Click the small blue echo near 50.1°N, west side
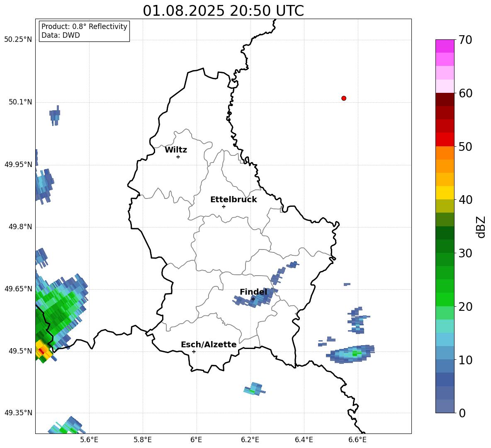491x448 pixels. (55, 116)
